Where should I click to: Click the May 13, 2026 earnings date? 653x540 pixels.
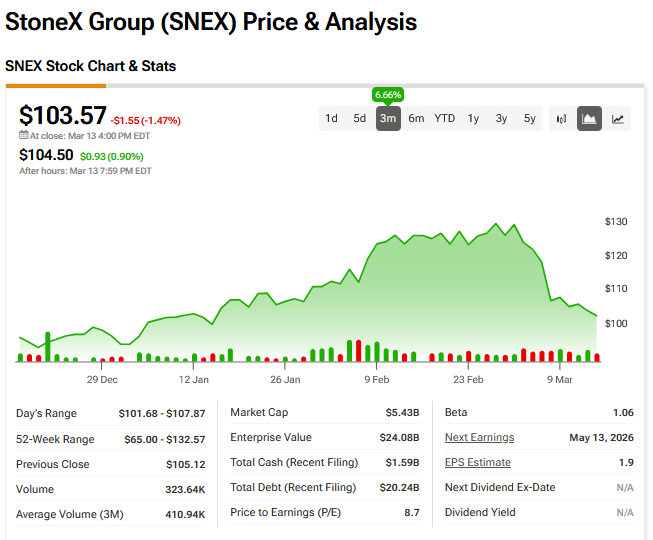coord(601,438)
